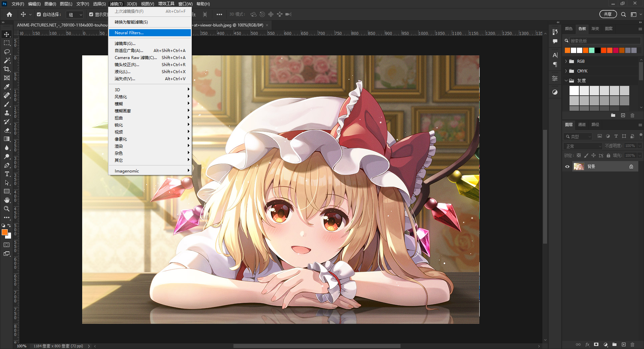Select the Eraser tool
This screenshot has height=349, width=644.
point(7,130)
